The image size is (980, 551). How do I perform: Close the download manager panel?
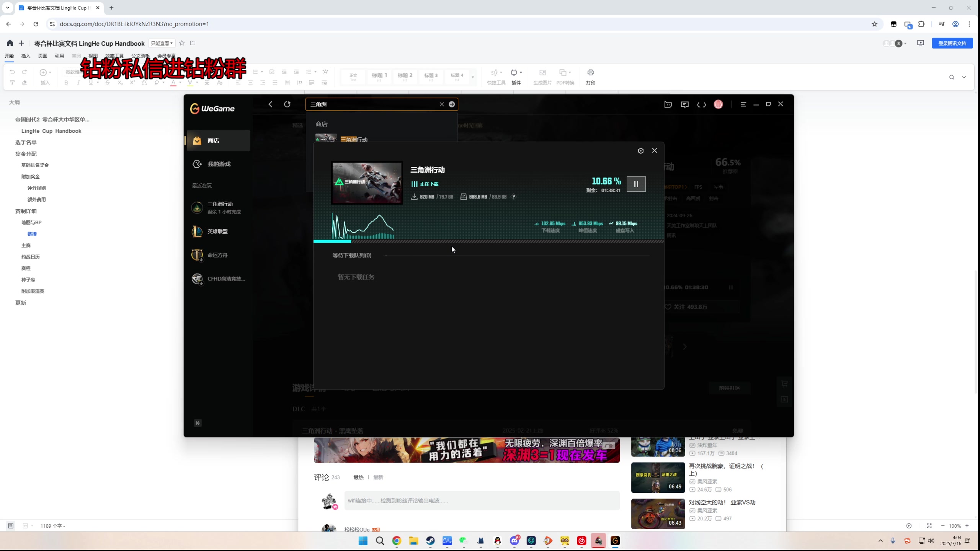(x=655, y=150)
